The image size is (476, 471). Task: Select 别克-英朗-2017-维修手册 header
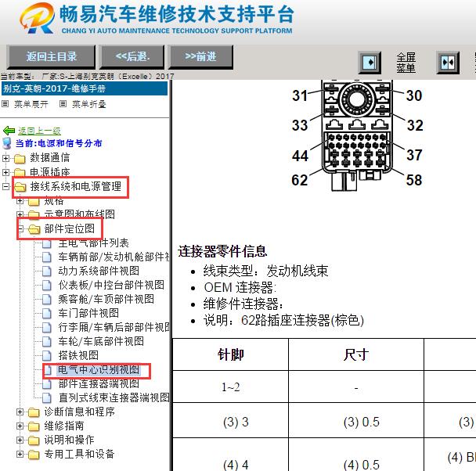[85, 88]
